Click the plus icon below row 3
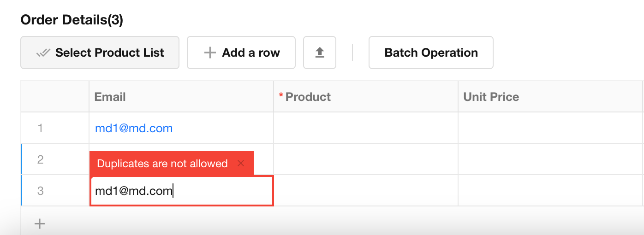Screen dimensions: 644x235 [x=40, y=224]
